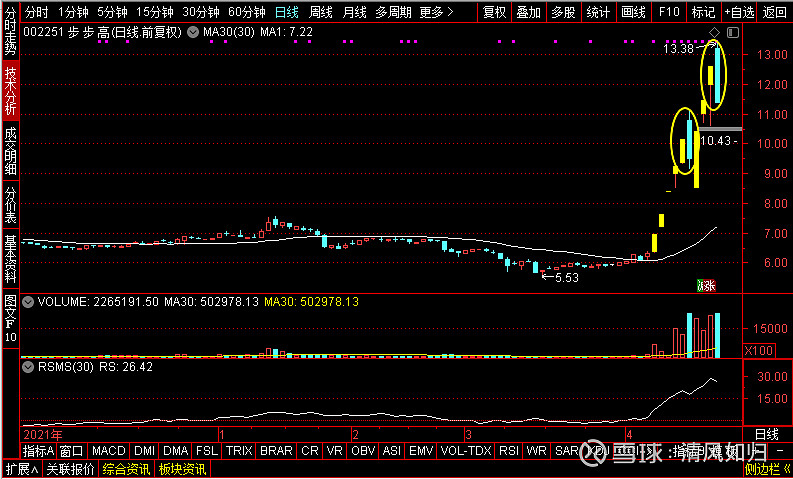Viewport: 793px width, 479px height.
Task: Collapse the 侧边栏 sidebar arrows
Action: coord(768,468)
